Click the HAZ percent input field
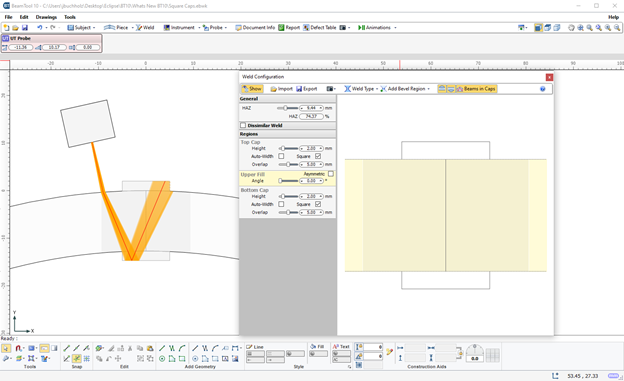The width and height of the screenshot is (624, 381). (311, 117)
